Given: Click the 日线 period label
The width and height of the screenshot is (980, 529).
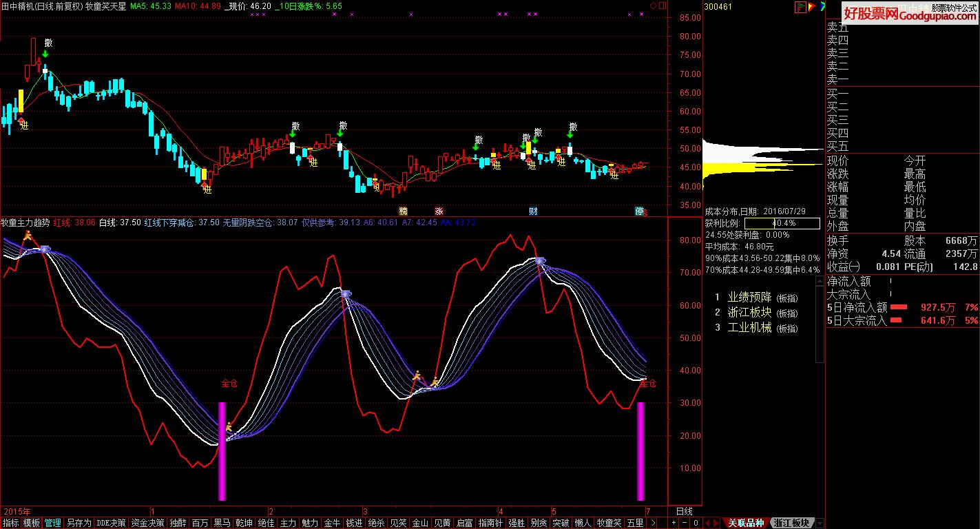Looking at the screenshot, I should coord(684,512).
